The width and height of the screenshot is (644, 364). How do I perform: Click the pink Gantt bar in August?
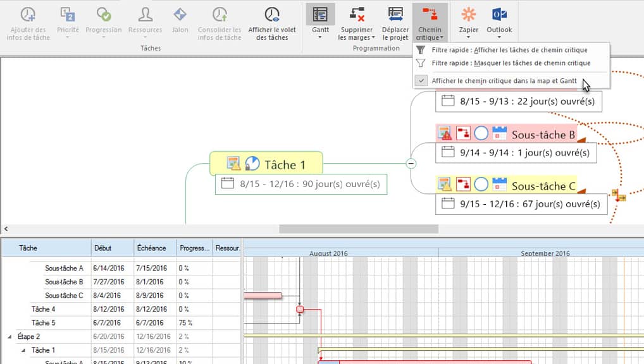263,295
